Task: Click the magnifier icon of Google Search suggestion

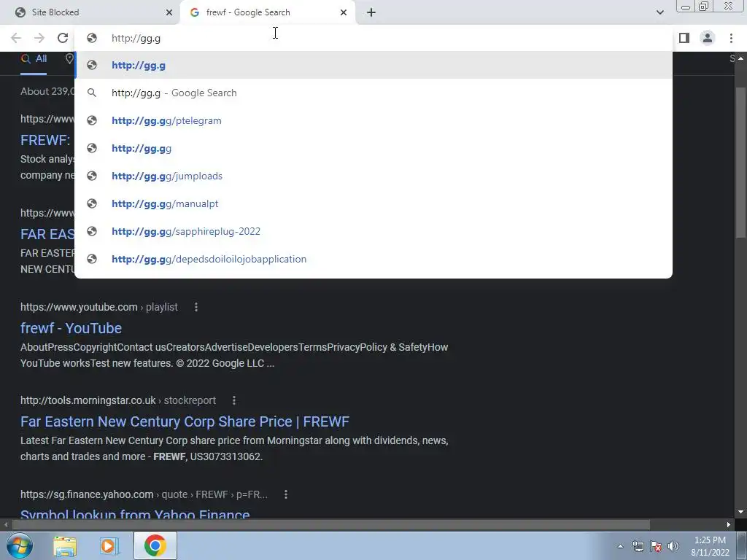Action: (92, 93)
